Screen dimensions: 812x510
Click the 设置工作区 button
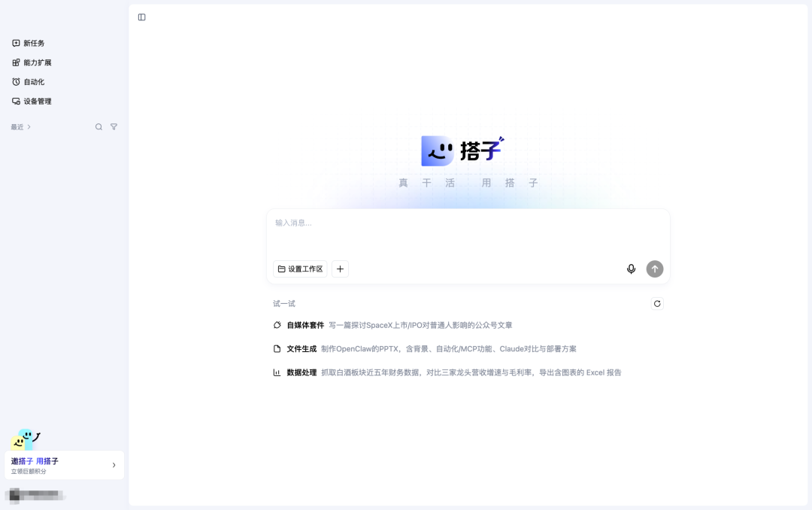pyautogui.click(x=300, y=269)
